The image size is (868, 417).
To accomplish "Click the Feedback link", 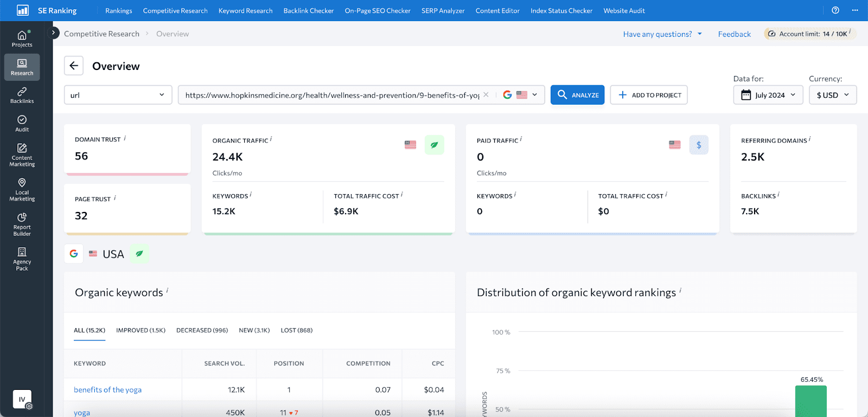I will coord(735,34).
